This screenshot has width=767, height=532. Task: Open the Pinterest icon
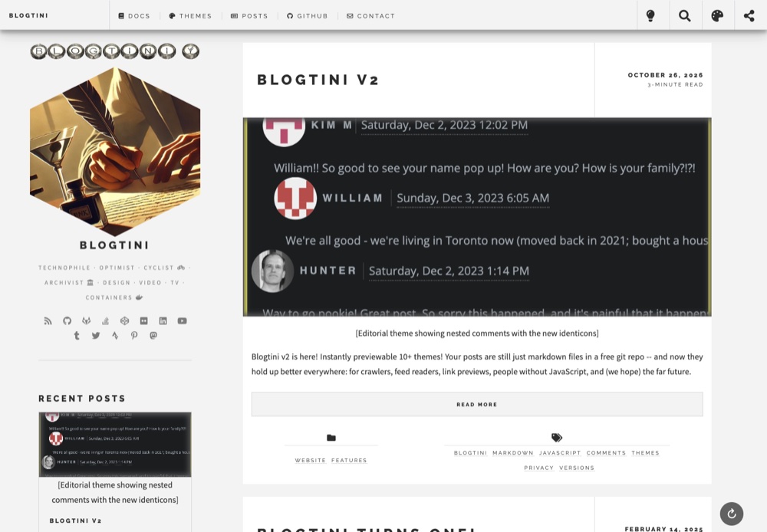tap(134, 336)
